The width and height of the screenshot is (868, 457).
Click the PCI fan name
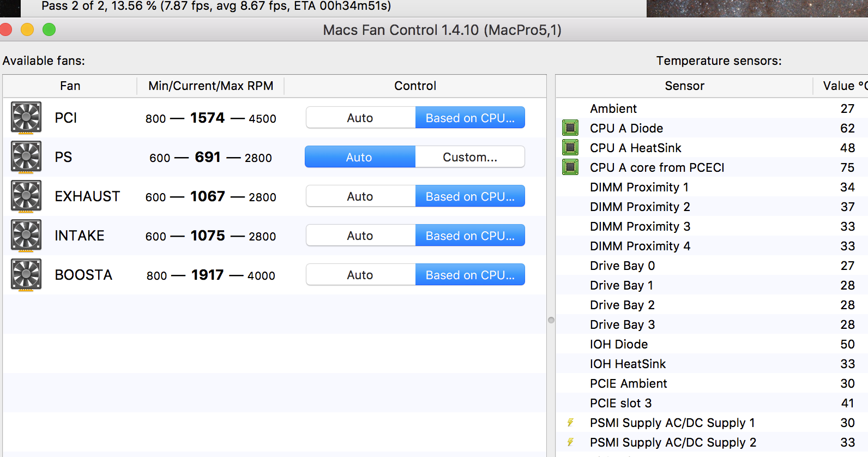pyautogui.click(x=65, y=118)
